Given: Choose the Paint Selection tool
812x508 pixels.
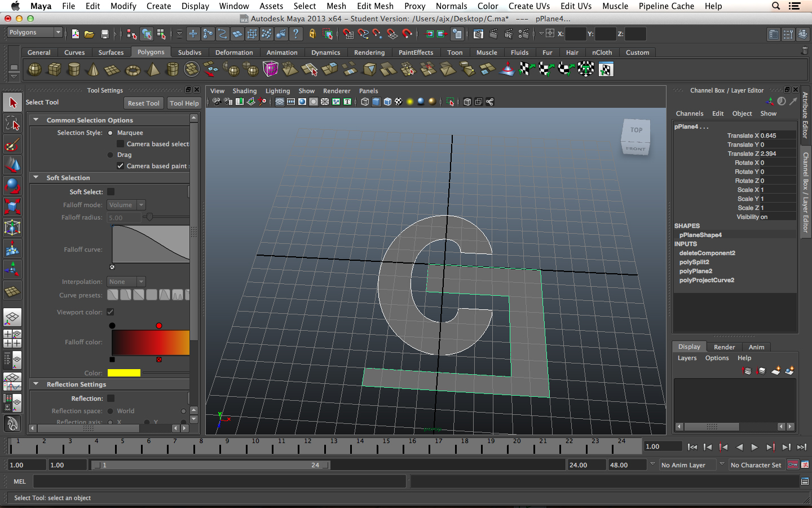Looking at the screenshot, I should pos(12,144).
